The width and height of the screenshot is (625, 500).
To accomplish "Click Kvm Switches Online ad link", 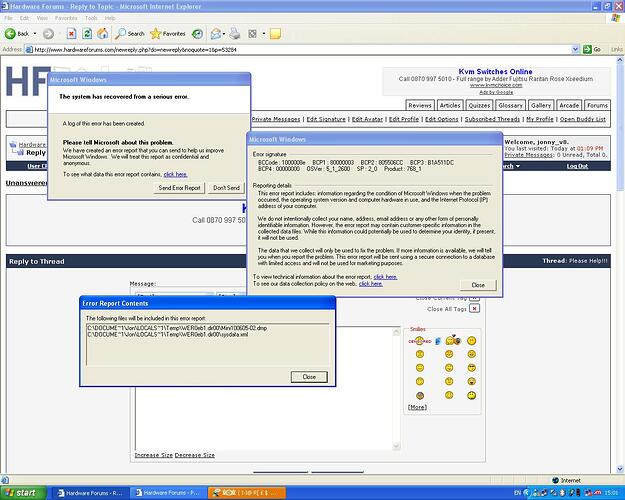I will click(x=495, y=72).
